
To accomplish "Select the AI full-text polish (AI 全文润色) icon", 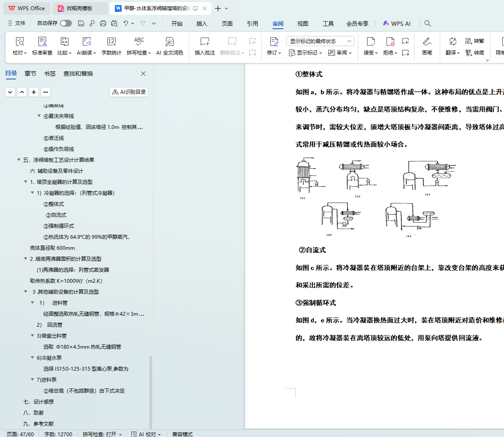I will click(x=169, y=42).
